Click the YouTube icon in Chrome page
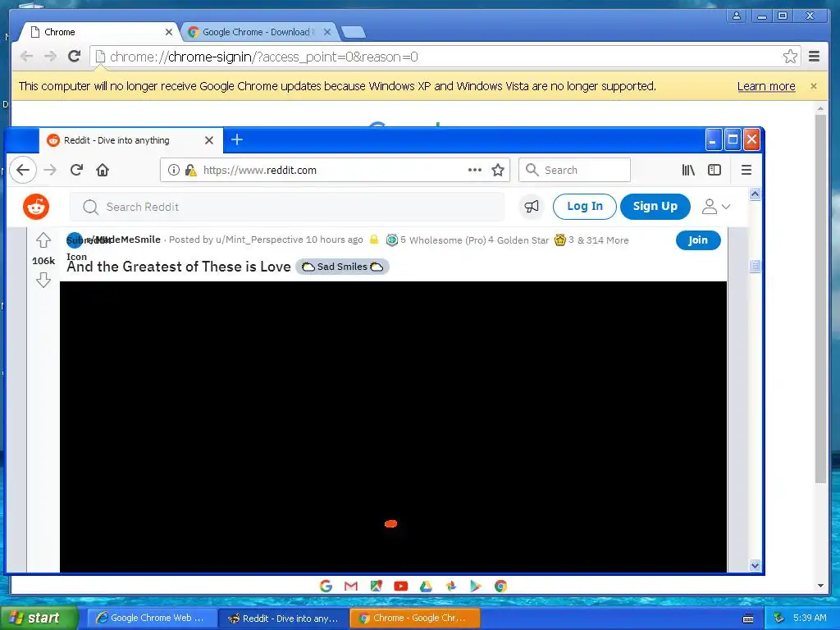Screen dimensions: 840x630 (x=400, y=586)
